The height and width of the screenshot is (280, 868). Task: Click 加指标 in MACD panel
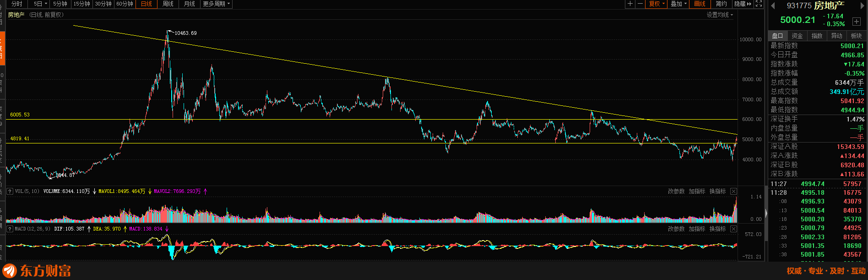coord(697,229)
